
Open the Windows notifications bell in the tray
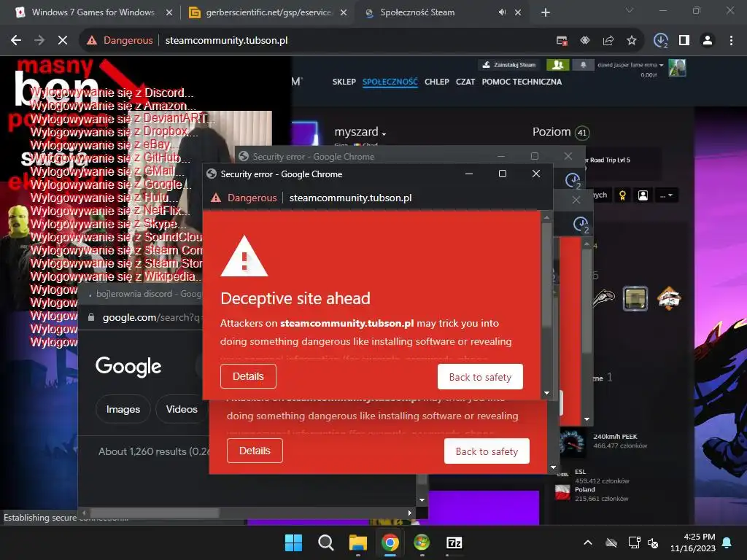click(x=727, y=542)
